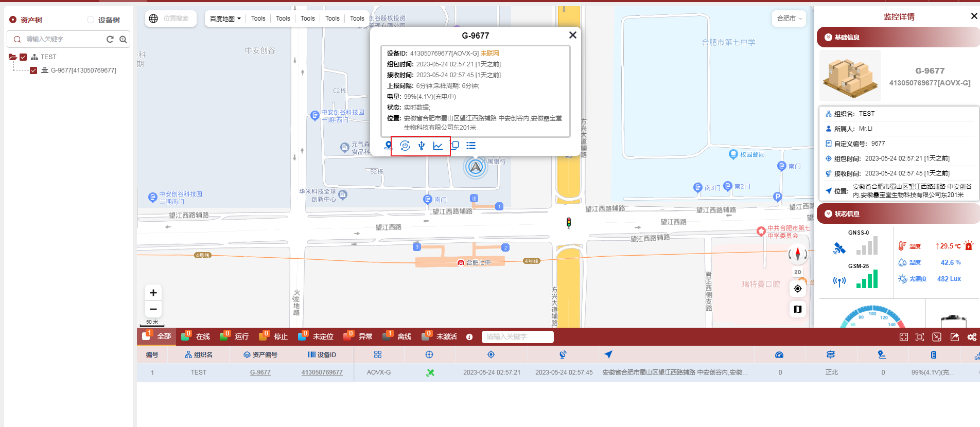Uncheck the TEST group checkbox
The height and width of the screenshot is (427, 980).
pyautogui.click(x=23, y=57)
